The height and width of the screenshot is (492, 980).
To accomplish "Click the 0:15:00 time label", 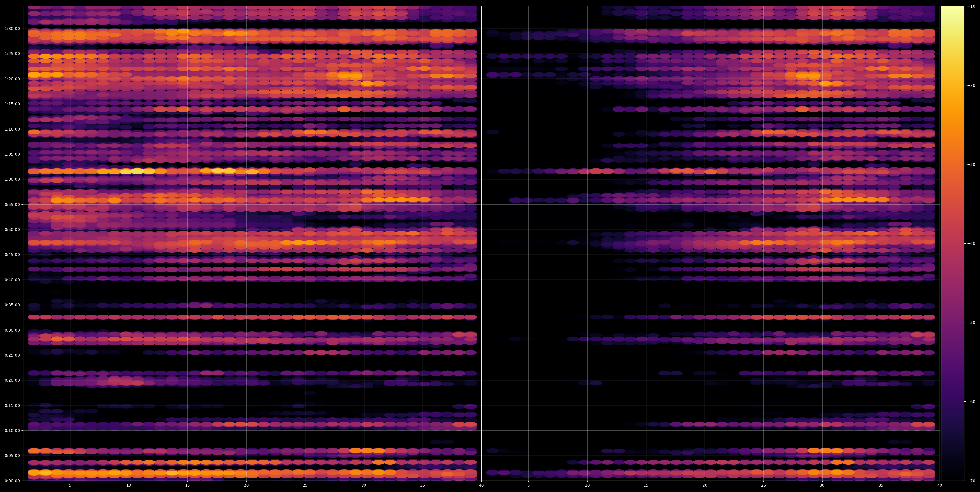I will 13,405.
